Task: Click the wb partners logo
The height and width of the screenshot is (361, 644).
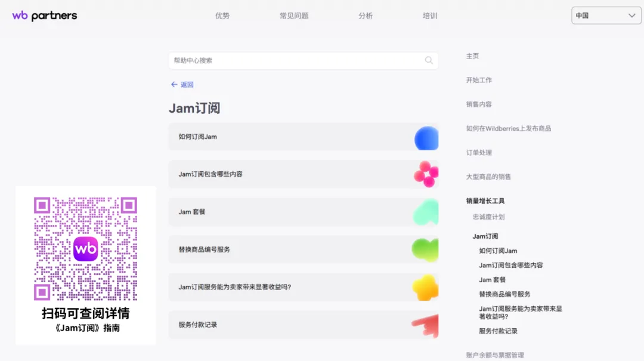Action: tap(44, 16)
